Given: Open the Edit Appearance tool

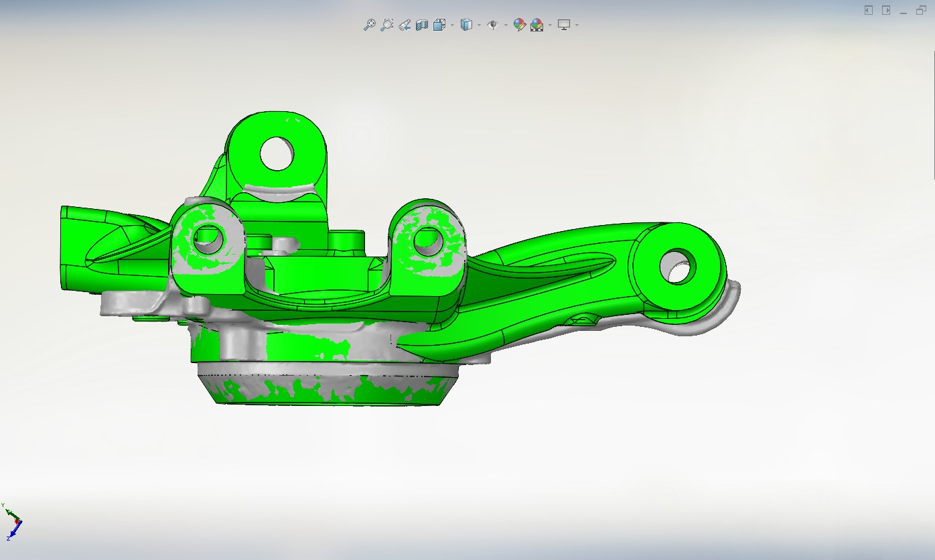Looking at the screenshot, I should click(519, 25).
